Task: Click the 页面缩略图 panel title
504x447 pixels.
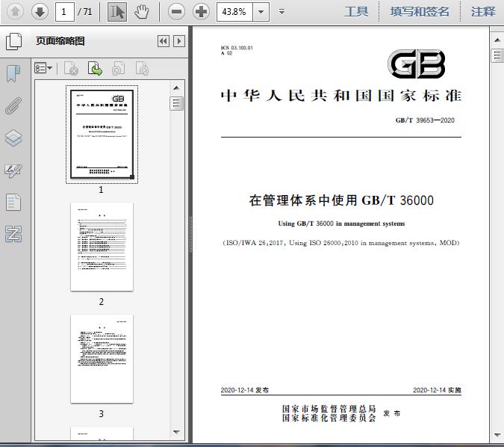Action: point(60,41)
